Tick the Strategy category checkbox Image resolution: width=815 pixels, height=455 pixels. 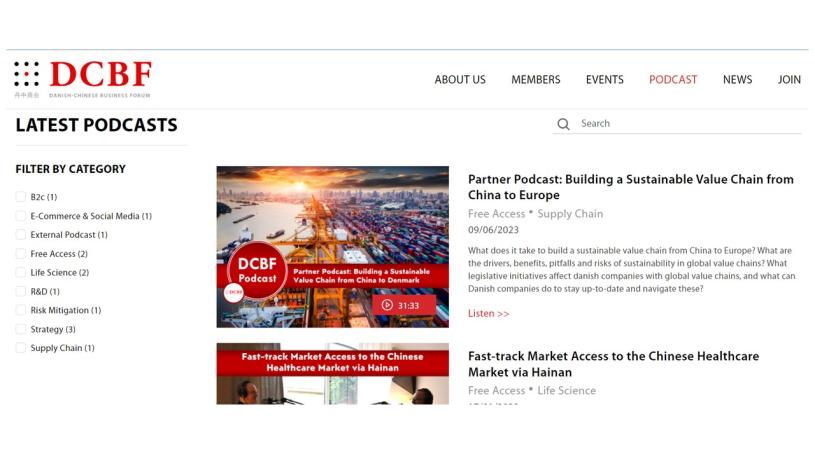(x=21, y=329)
